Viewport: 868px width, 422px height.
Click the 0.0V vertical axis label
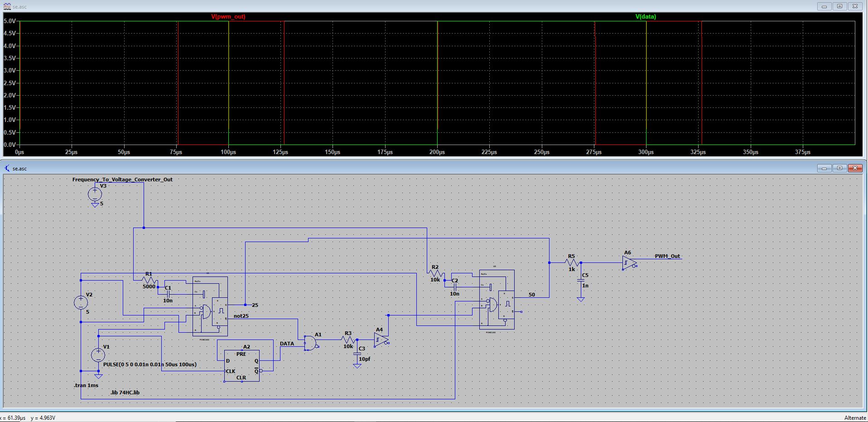pos(10,145)
